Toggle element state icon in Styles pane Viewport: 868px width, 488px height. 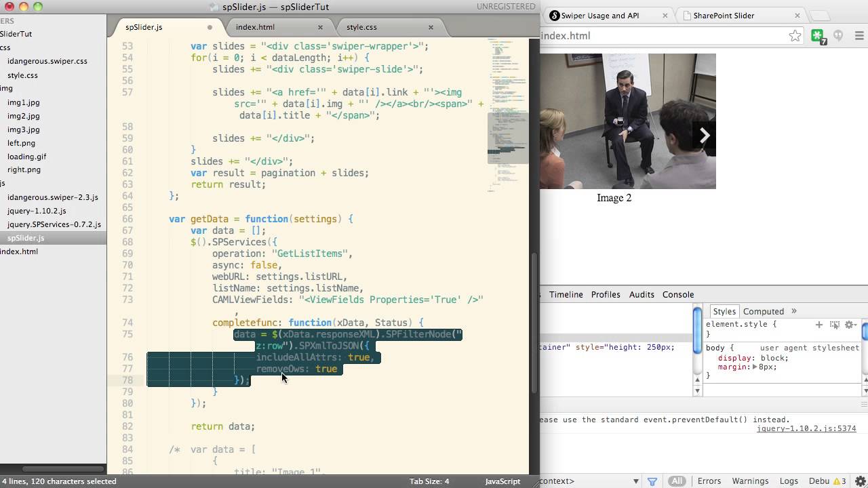(x=835, y=325)
